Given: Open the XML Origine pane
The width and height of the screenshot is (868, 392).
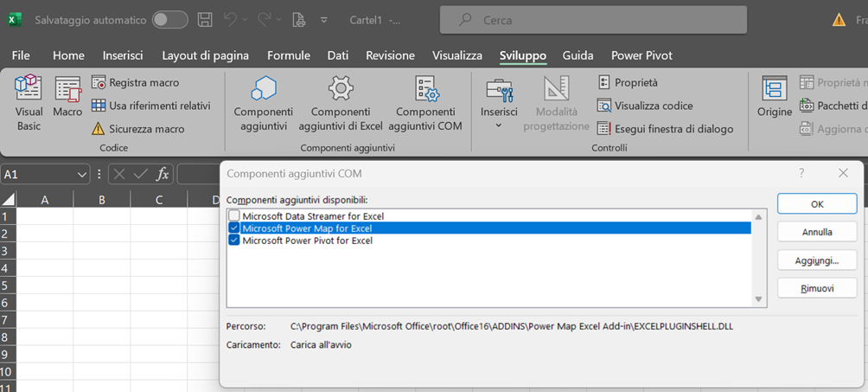Looking at the screenshot, I should (775, 98).
